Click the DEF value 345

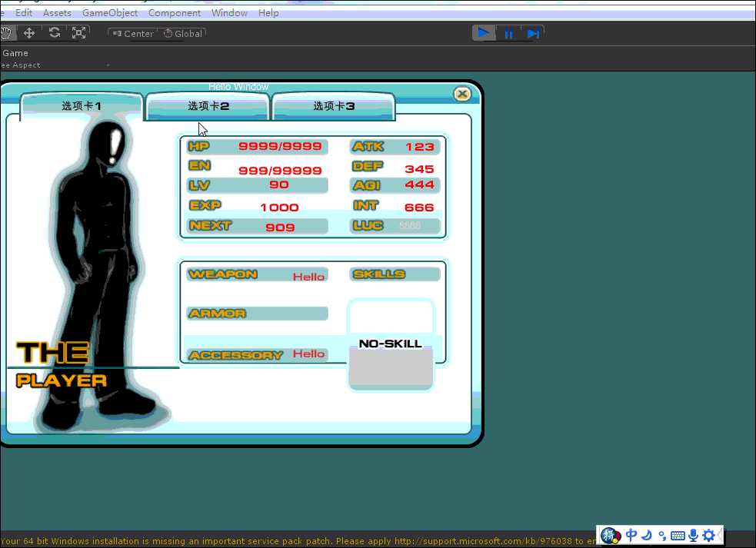pyautogui.click(x=419, y=168)
